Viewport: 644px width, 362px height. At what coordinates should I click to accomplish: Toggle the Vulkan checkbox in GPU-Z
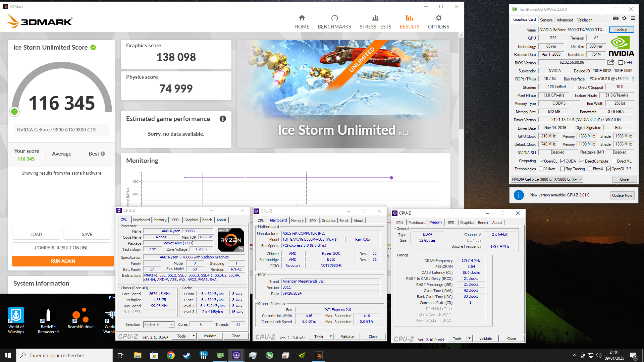tap(541, 169)
